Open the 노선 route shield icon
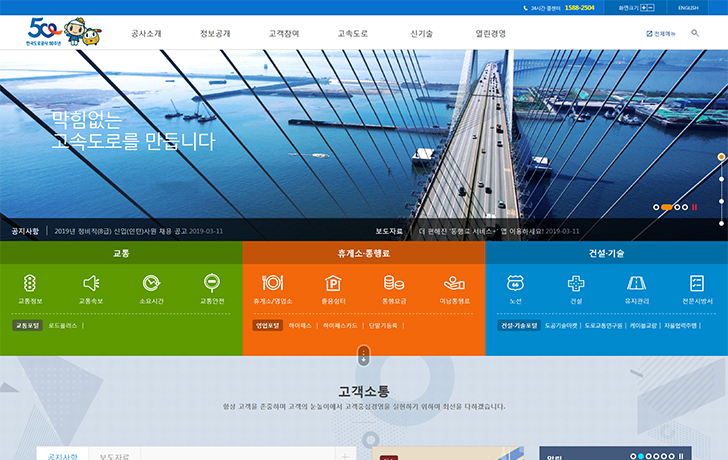 point(515,283)
